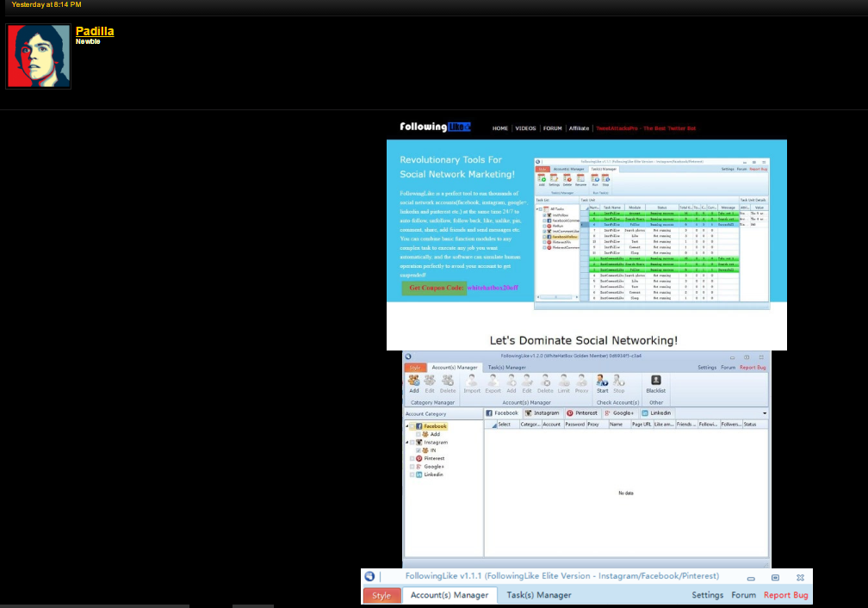The image size is (868, 608).
Task: Click the Limit account icon
Action: point(563,381)
